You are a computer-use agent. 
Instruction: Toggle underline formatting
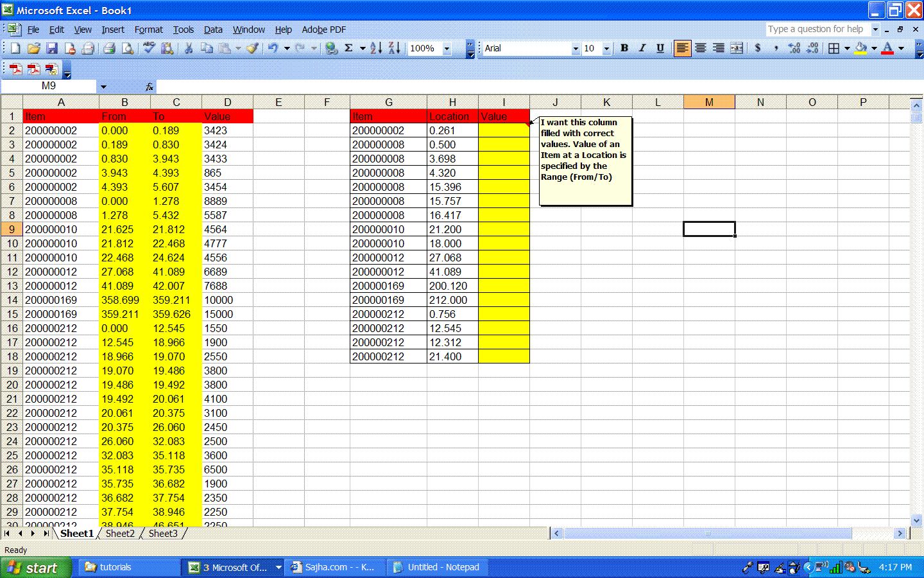pos(660,48)
